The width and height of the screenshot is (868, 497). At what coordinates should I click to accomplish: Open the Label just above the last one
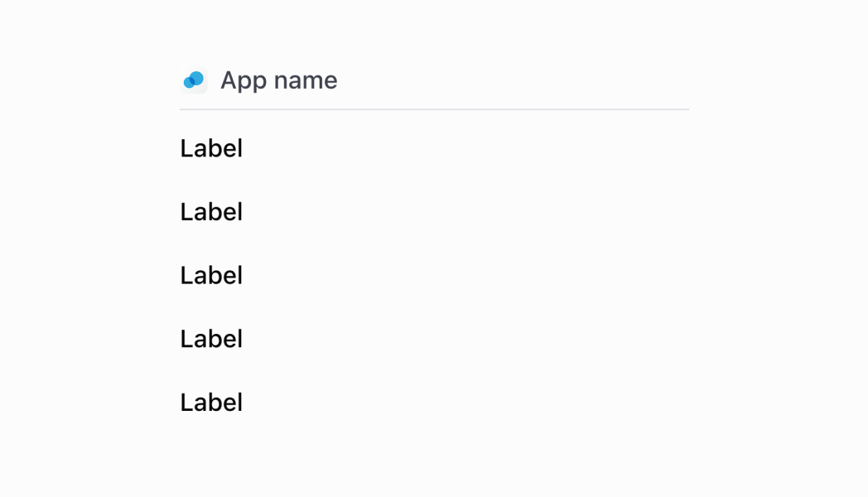click(211, 340)
